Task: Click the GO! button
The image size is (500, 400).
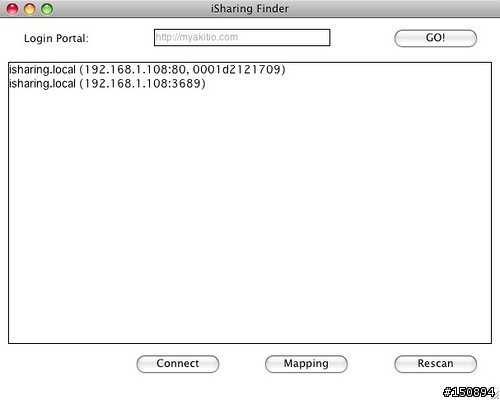Action: click(435, 38)
